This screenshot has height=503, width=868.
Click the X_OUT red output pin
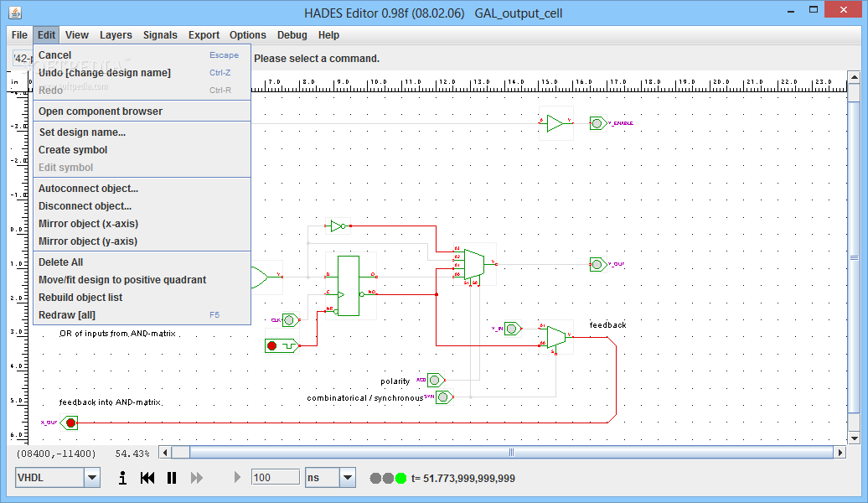pyautogui.click(x=70, y=423)
